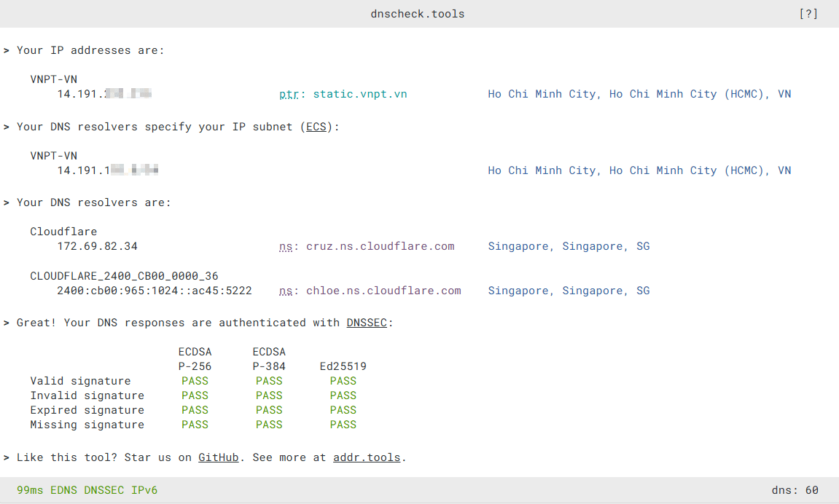Click the first ns label for Cloudflare

coord(286,246)
